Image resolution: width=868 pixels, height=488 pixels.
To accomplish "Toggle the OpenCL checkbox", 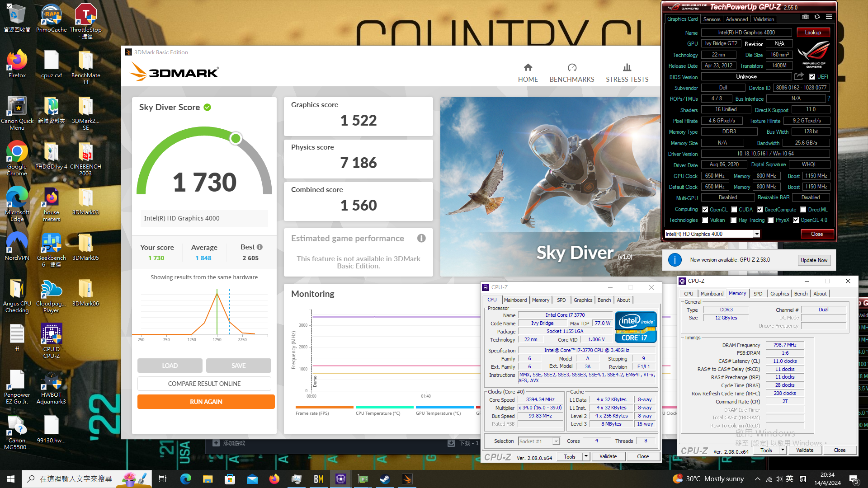I will coord(705,210).
